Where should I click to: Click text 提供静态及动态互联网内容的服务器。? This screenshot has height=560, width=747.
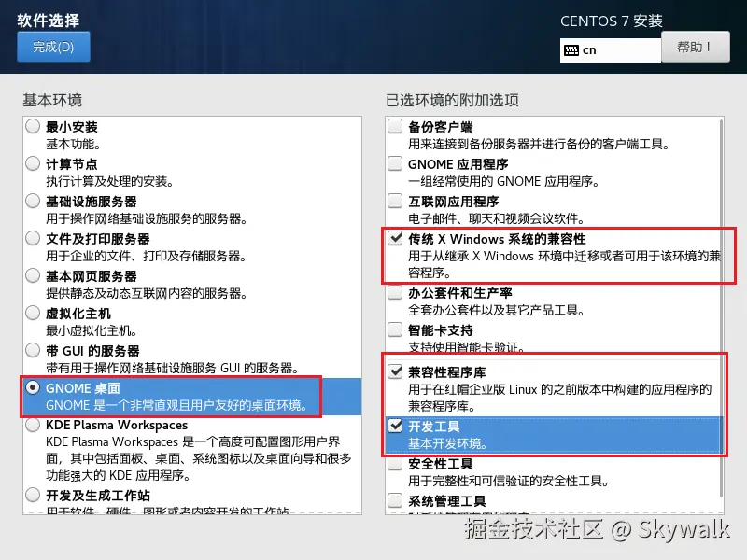click(x=147, y=293)
